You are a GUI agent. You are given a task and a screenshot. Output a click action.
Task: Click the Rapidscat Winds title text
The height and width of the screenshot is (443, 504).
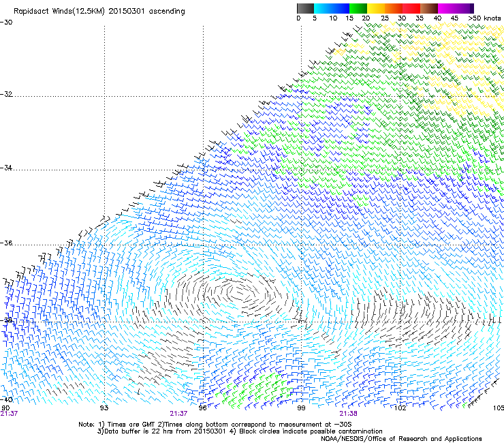pos(99,12)
